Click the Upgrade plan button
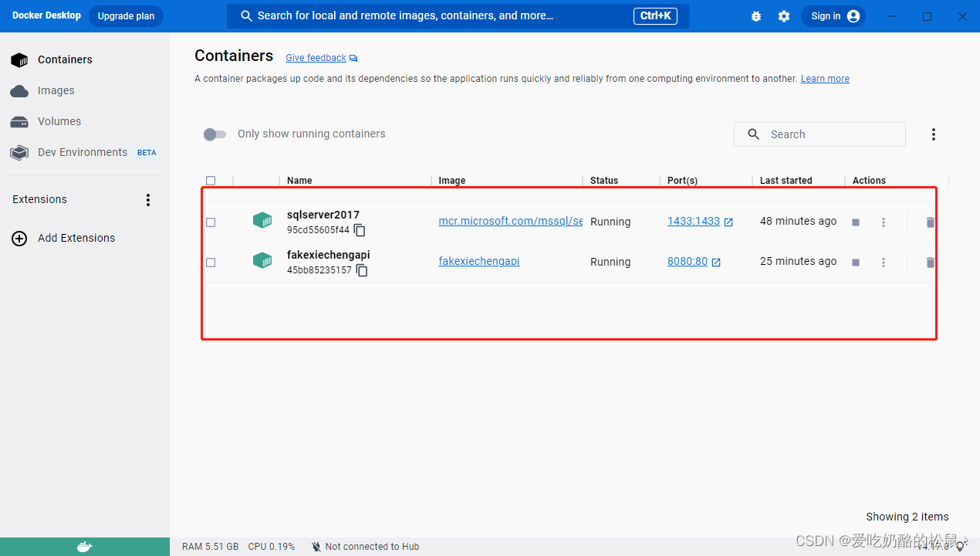980x556 pixels. coord(126,16)
